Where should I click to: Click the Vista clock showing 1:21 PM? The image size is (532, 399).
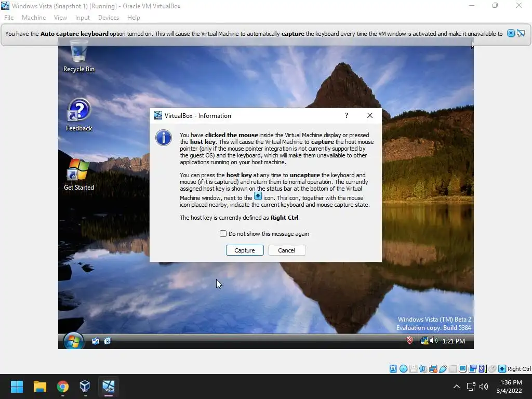point(454,341)
